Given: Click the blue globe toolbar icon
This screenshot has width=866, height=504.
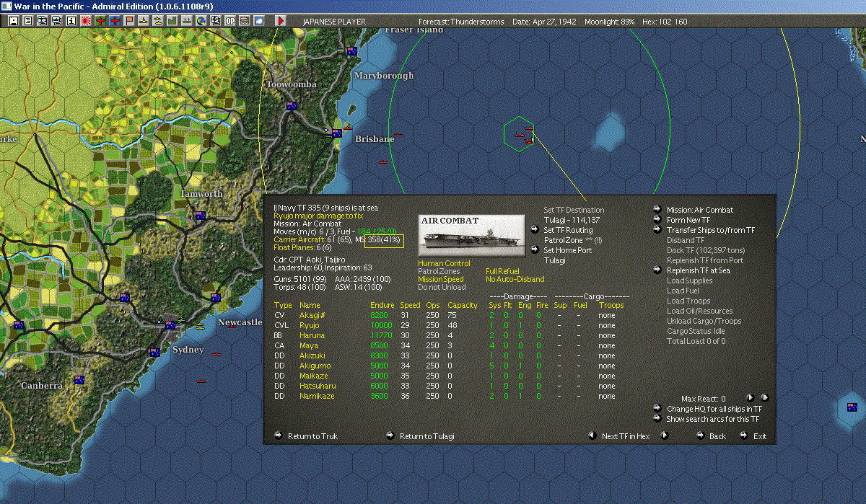Looking at the screenshot, I should coord(201,22).
